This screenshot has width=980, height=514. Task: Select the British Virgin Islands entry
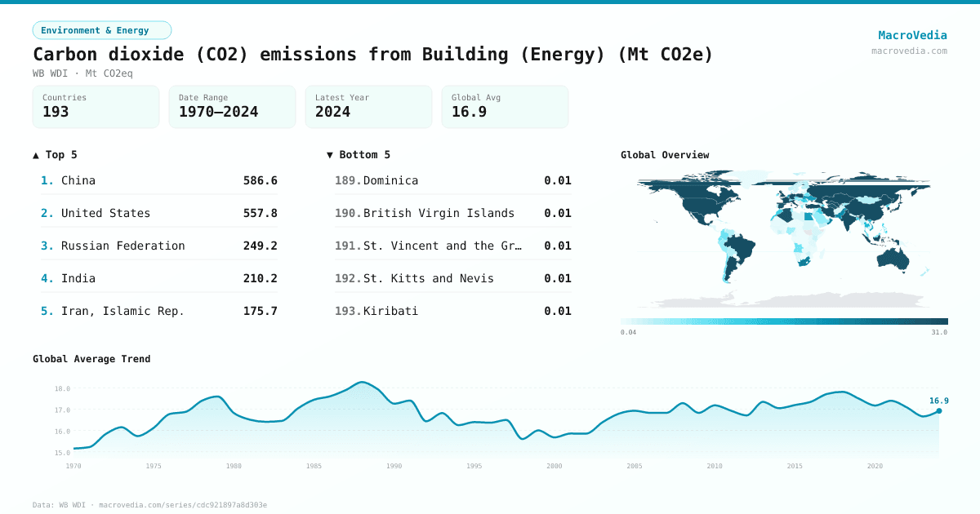[453, 213]
